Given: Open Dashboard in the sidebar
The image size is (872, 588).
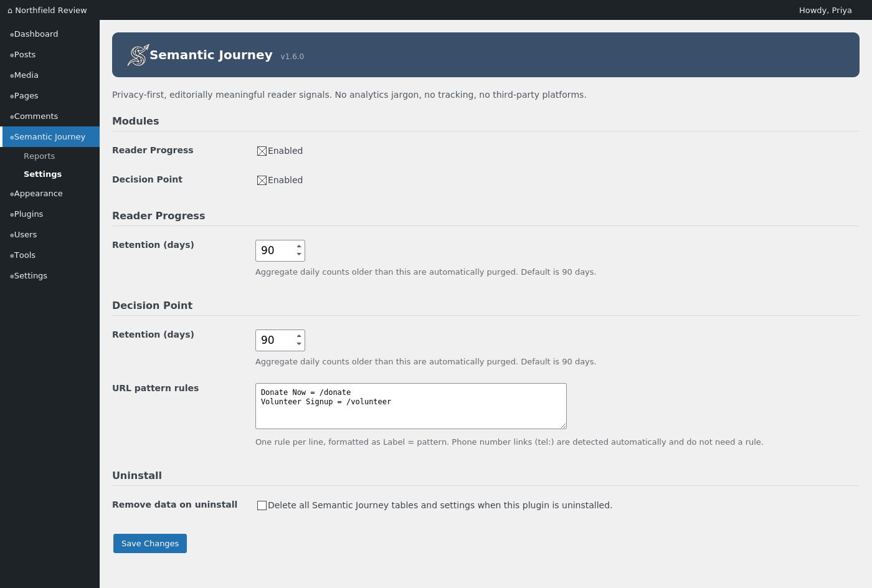Looking at the screenshot, I should (x=50, y=34).
